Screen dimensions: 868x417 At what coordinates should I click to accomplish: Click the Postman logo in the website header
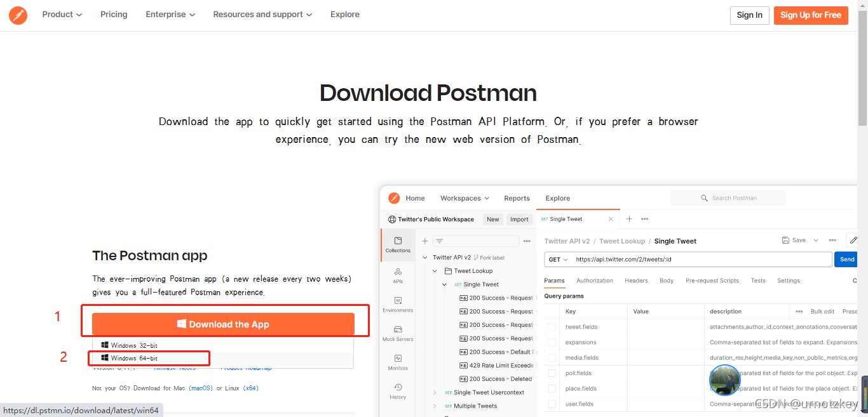click(x=18, y=15)
